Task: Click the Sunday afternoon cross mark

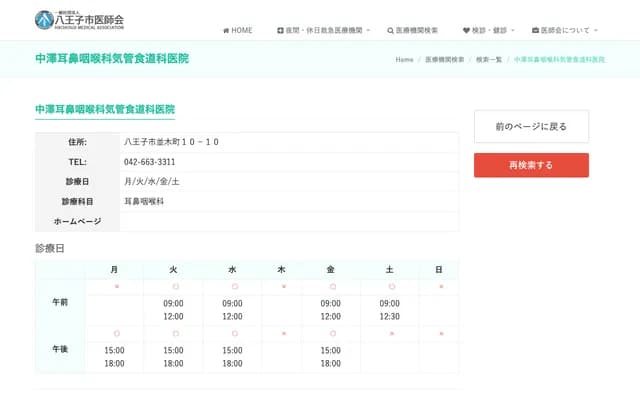Action: 440,333
